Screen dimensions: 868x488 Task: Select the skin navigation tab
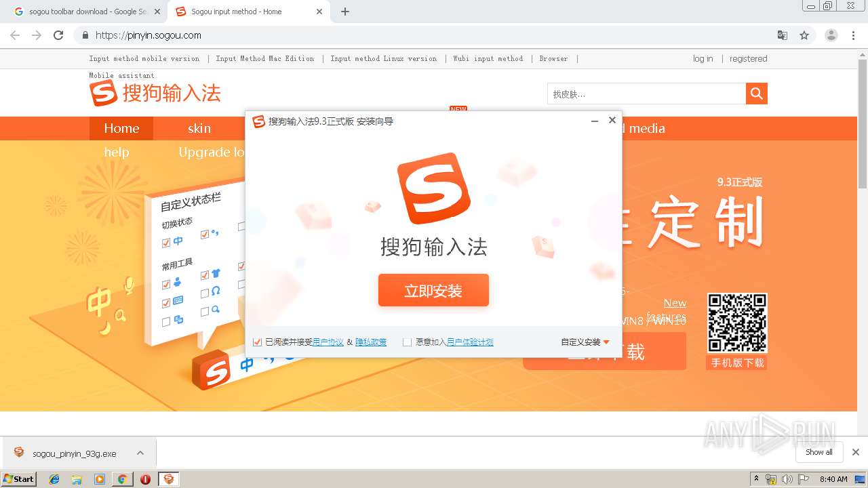pyautogui.click(x=199, y=128)
